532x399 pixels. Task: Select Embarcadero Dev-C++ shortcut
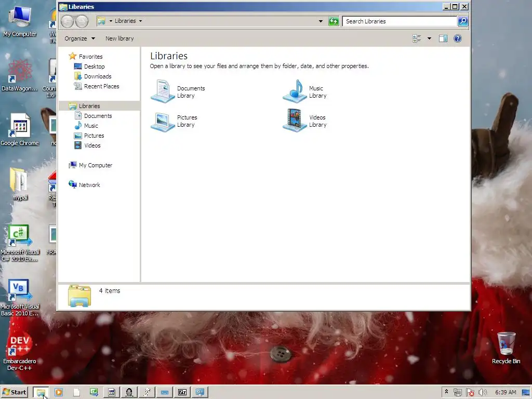click(20, 353)
